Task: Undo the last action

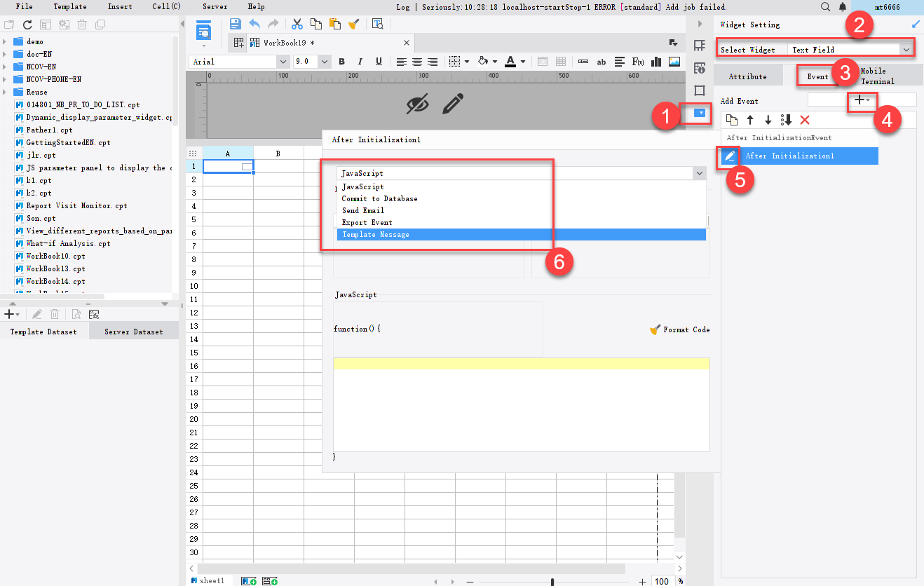Action: (x=254, y=24)
